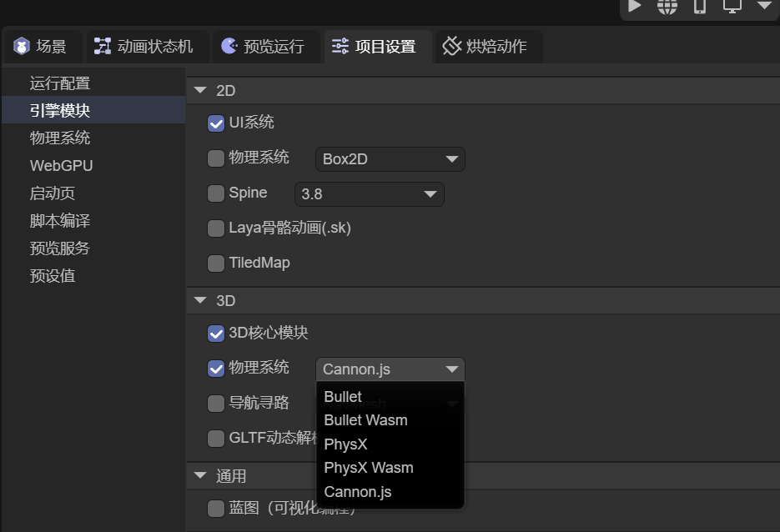Click the play button in top toolbar

[635, 6]
